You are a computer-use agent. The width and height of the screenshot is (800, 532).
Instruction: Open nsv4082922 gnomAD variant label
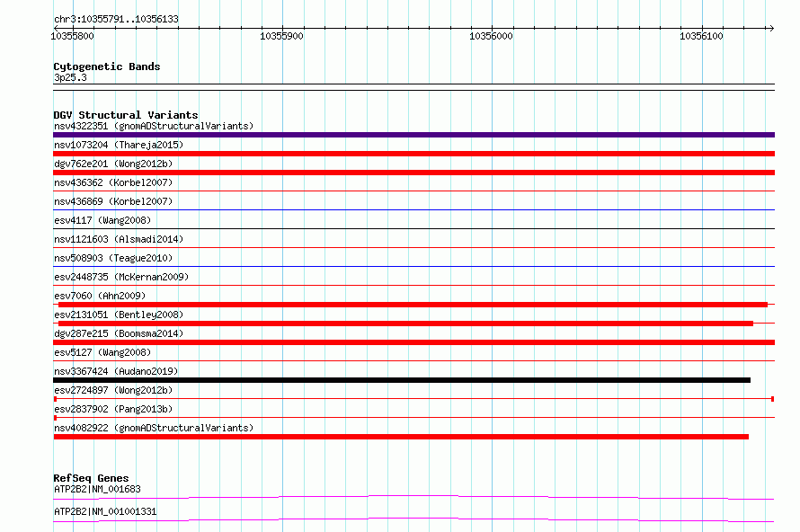[154, 428]
